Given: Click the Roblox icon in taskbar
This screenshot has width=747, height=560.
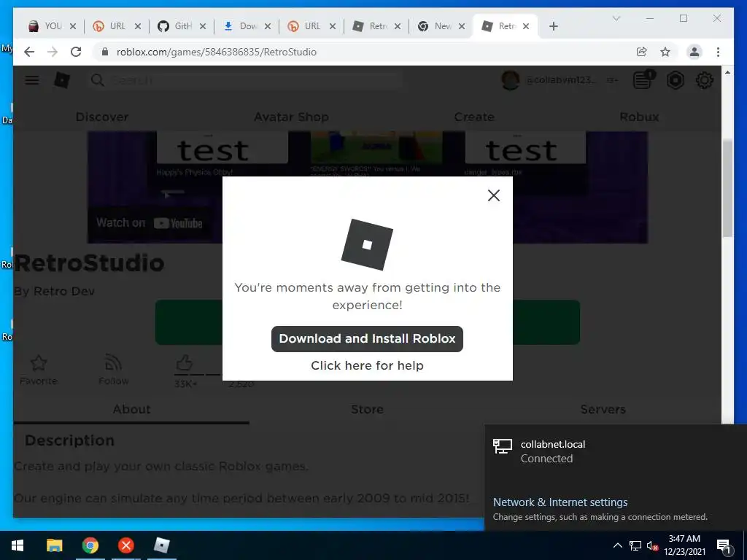Looking at the screenshot, I should [x=162, y=545].
